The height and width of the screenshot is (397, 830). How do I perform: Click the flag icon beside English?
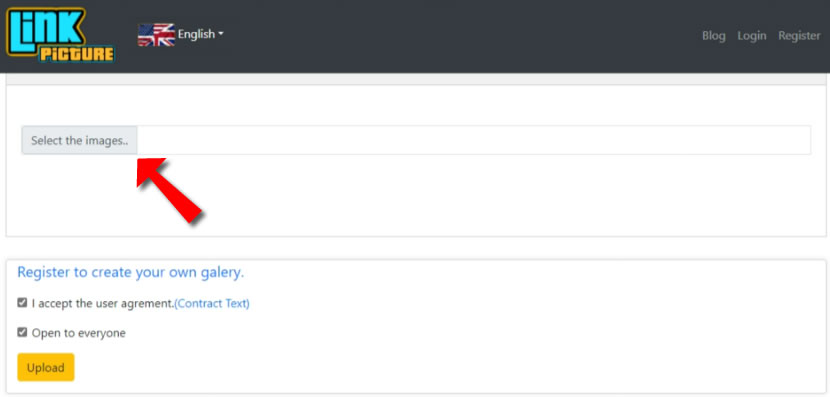pos(156,35)
